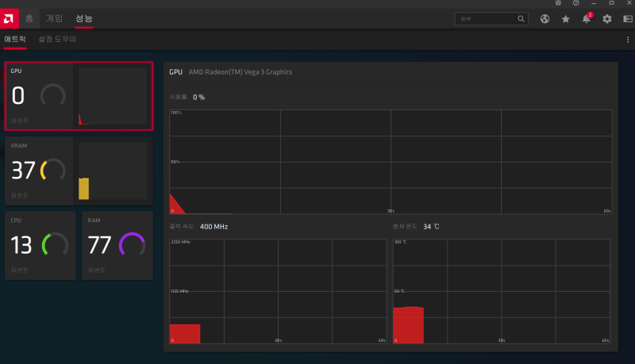Maximize the Radeon Software window
Image resolution: width=635 pixels, height=364 pixels.
pos(611,3)
